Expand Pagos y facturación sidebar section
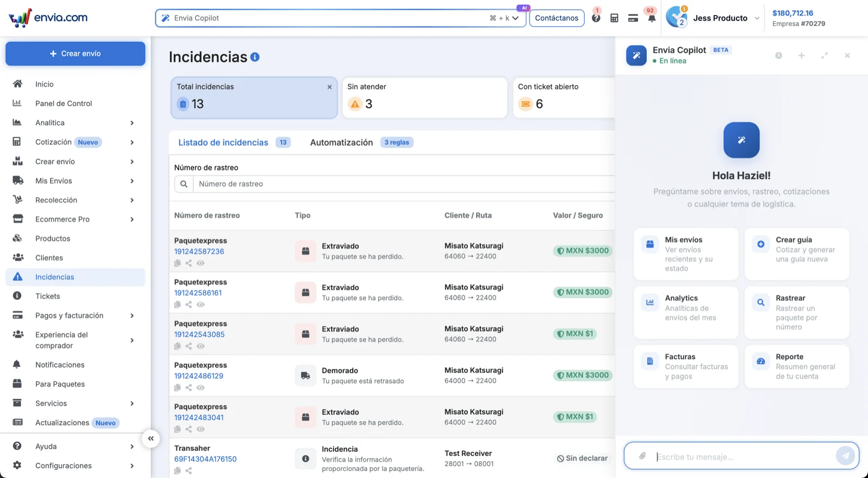 132,315
